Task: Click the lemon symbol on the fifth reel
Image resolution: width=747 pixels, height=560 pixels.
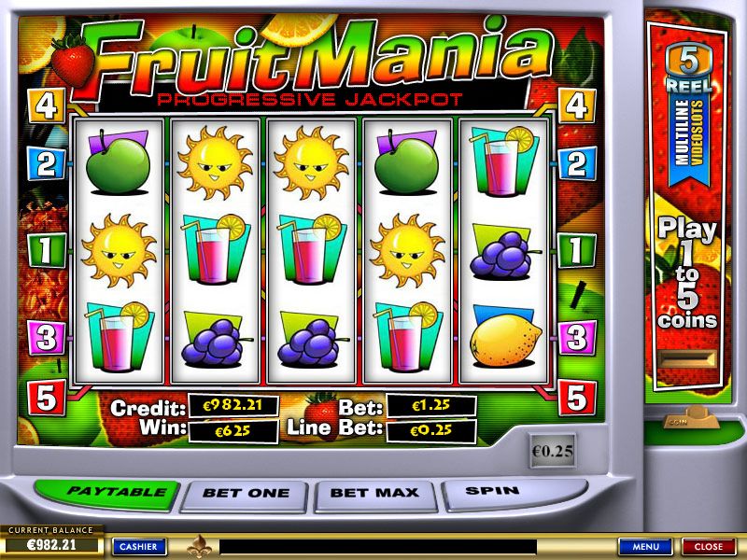Action: (505, 339)
